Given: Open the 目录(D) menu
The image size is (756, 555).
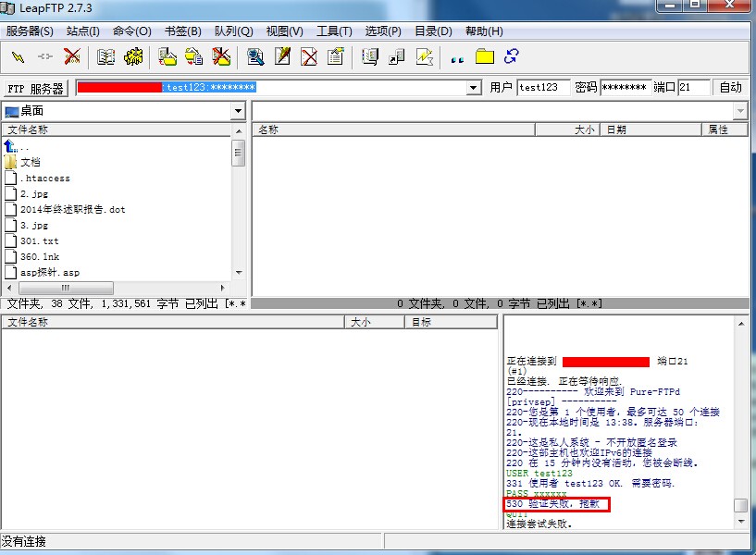Looking at the screenshot, I should click(x=433, y=31).
